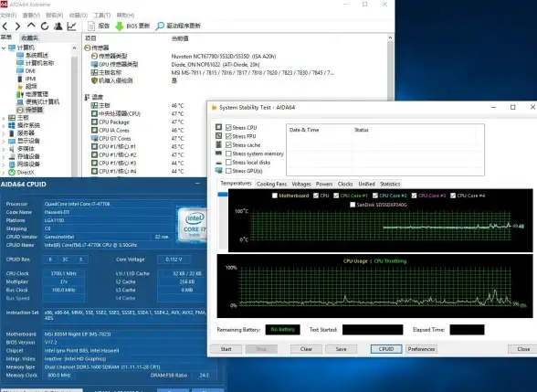This screenshot has height=392, width=537.
Task: Click the 传感器类型 row in sensor list
Action: [x=110, y=56]
